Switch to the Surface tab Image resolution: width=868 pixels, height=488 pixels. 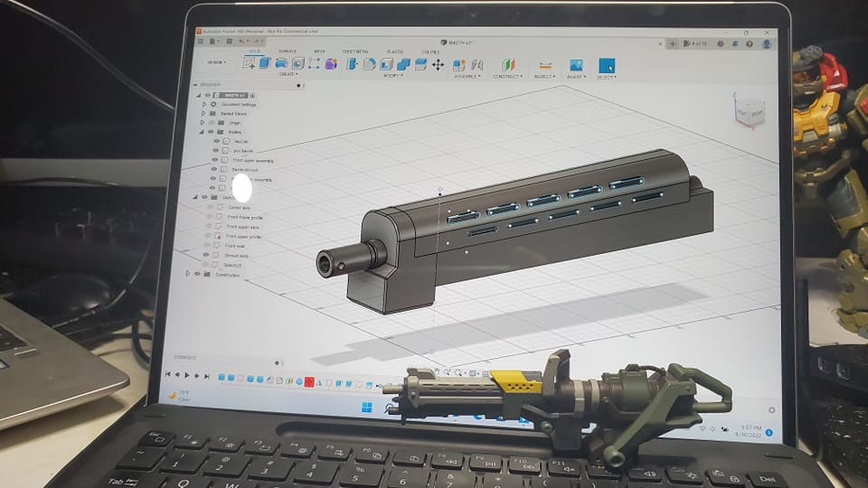[x=288, y=51]
